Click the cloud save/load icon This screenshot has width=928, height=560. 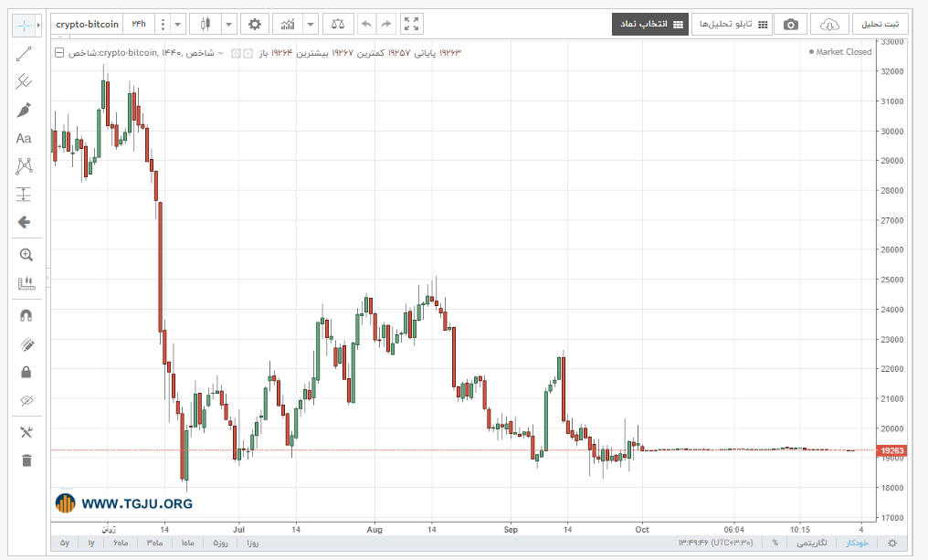pos(829,25)
